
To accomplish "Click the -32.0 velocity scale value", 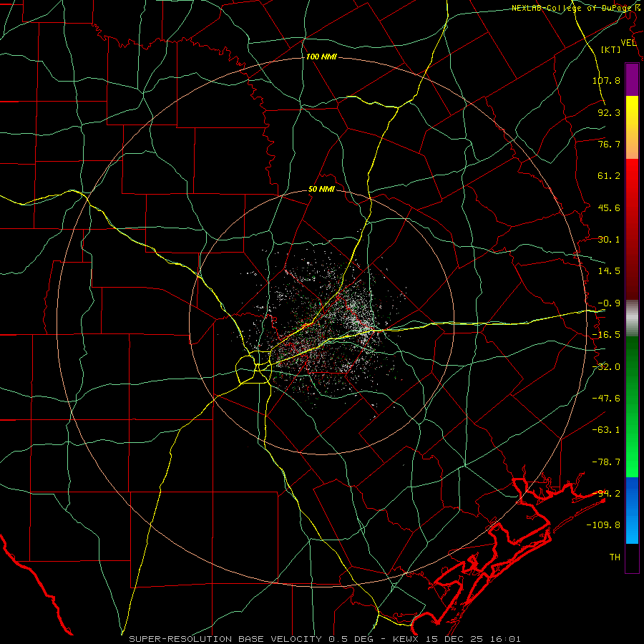I will [606, 367].
